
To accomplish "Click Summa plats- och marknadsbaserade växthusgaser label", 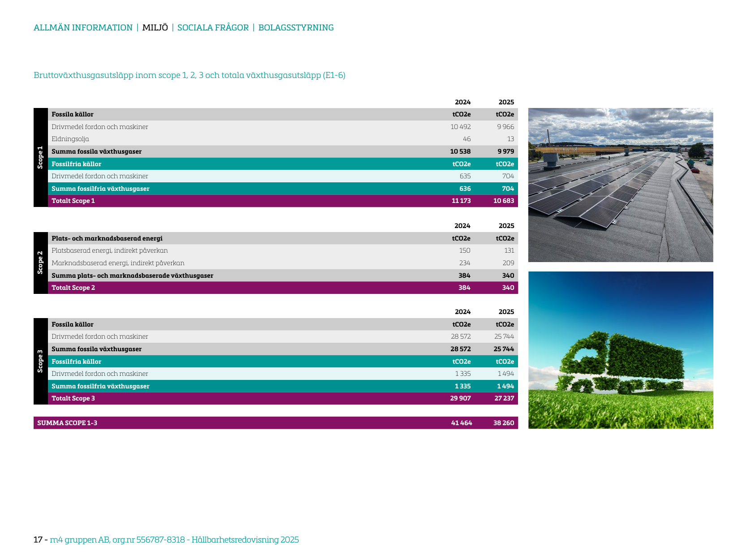I will click(x=132, y=276).
